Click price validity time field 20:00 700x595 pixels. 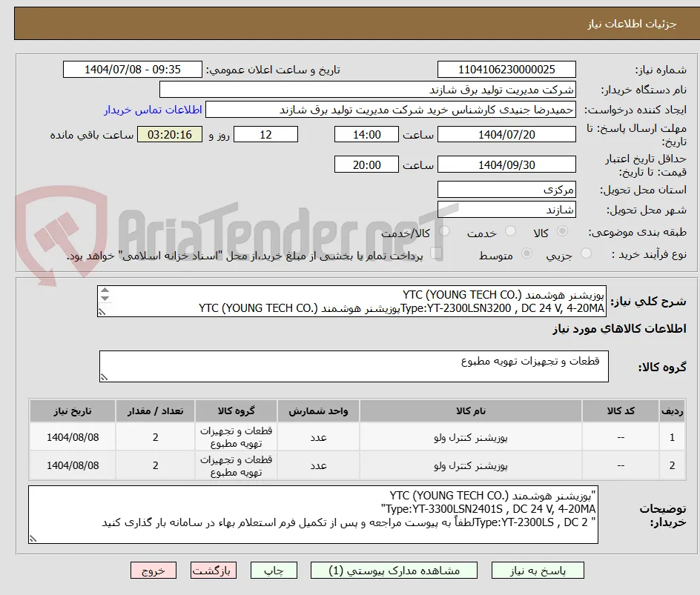[x=366, y=164]
